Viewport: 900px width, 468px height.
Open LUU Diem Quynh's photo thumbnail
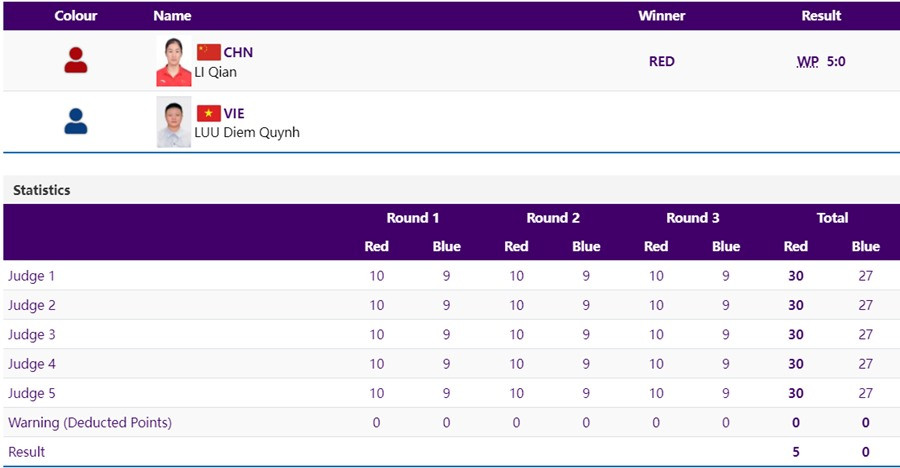point(173,122)
